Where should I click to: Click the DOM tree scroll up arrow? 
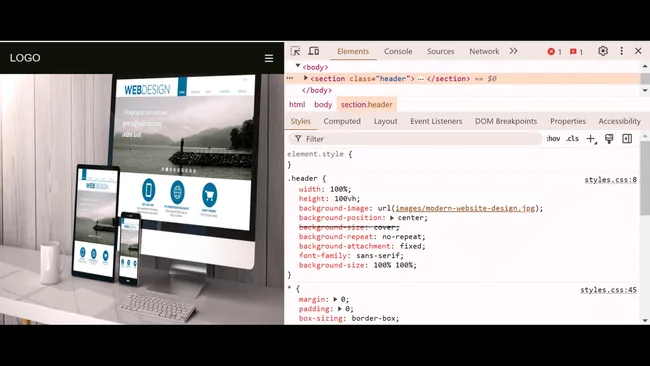coord(645,66)
